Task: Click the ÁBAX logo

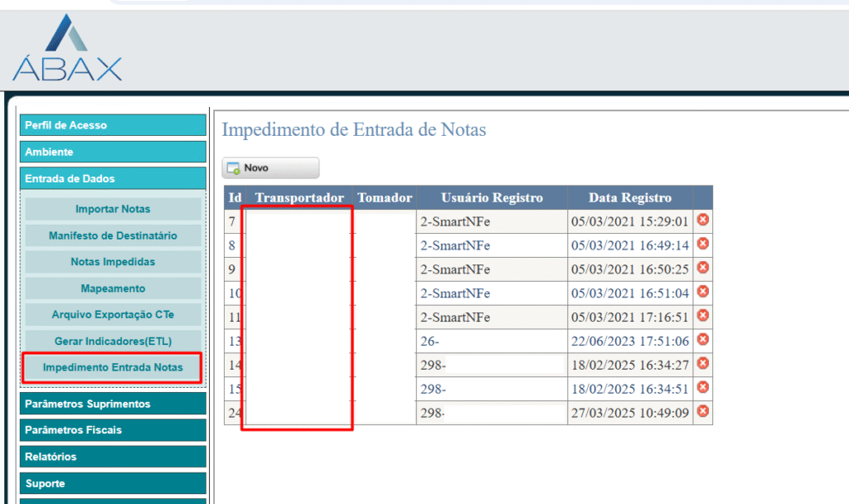Action: 67,49
